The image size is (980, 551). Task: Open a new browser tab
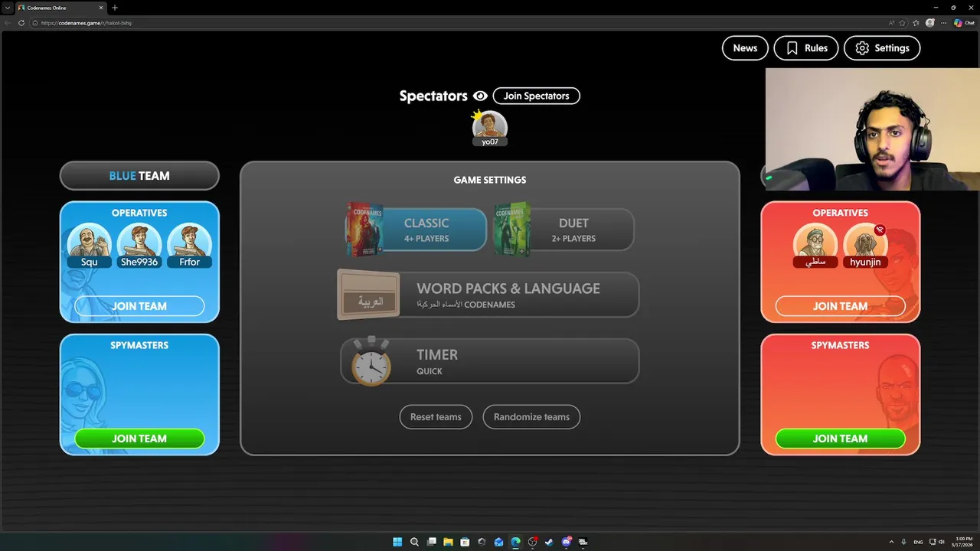click(x=115, y=8)
